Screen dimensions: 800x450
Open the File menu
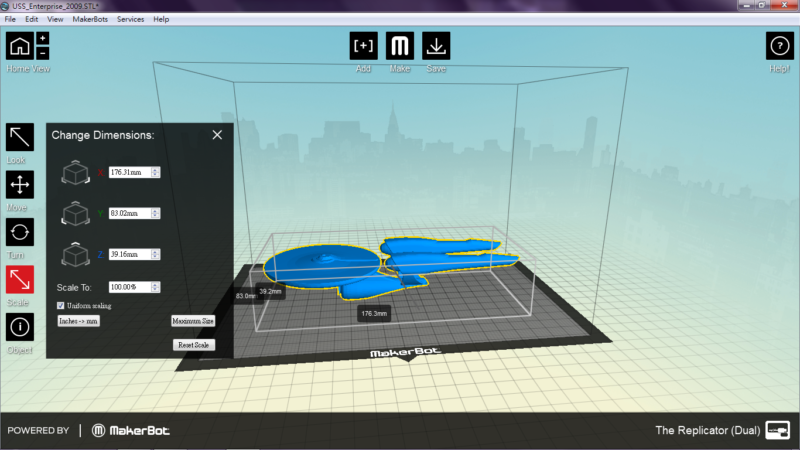[10, 19]
